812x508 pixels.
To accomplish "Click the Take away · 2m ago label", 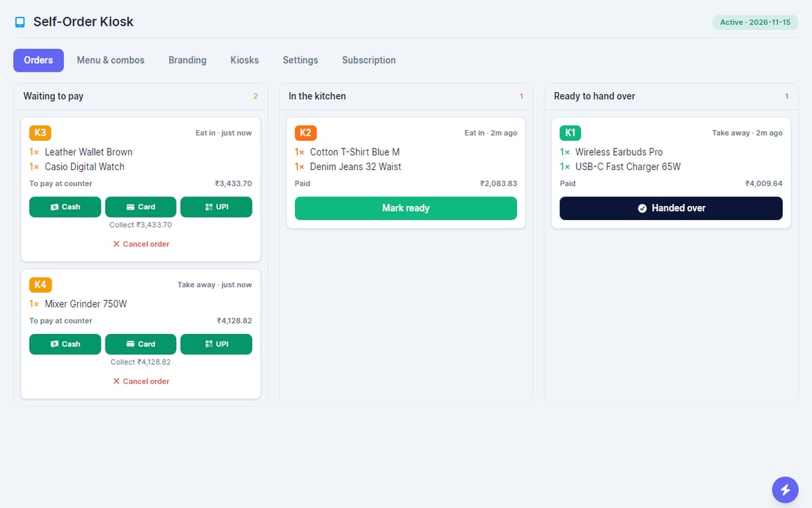I will pyautogui.click(x=747, y=133).
